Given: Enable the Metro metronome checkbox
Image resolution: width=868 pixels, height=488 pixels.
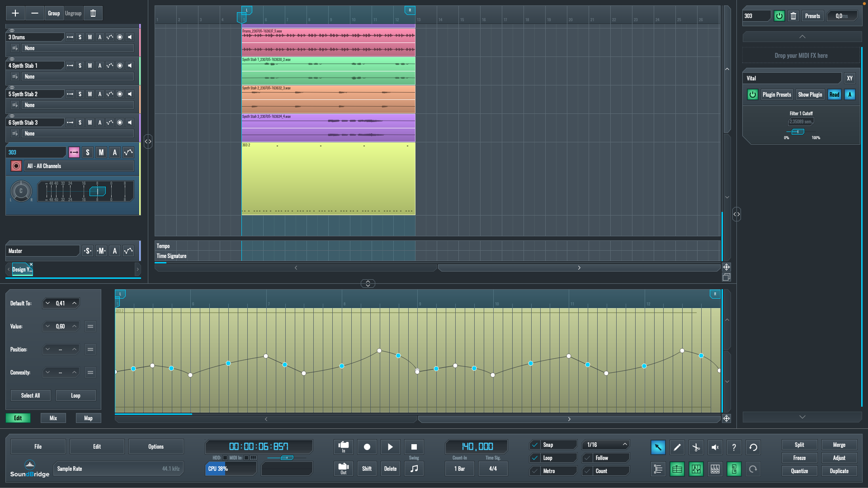Looking at the screenshot, I should [x=535, y=471].
